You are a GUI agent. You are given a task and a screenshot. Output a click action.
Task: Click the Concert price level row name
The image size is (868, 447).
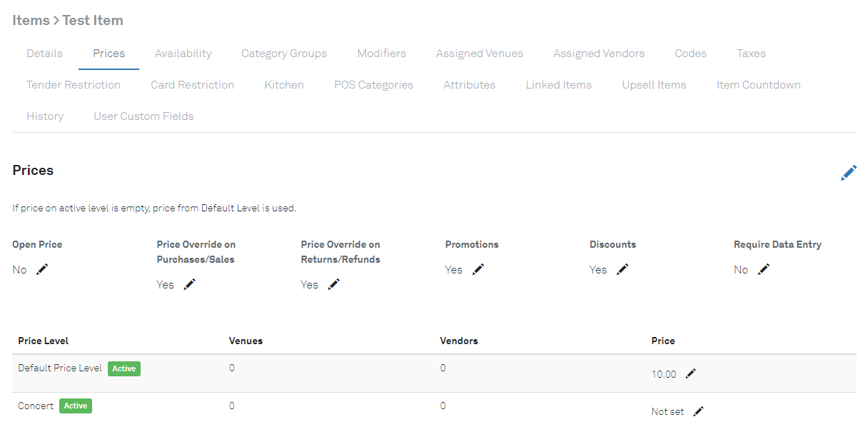click(x=36, y=406)
